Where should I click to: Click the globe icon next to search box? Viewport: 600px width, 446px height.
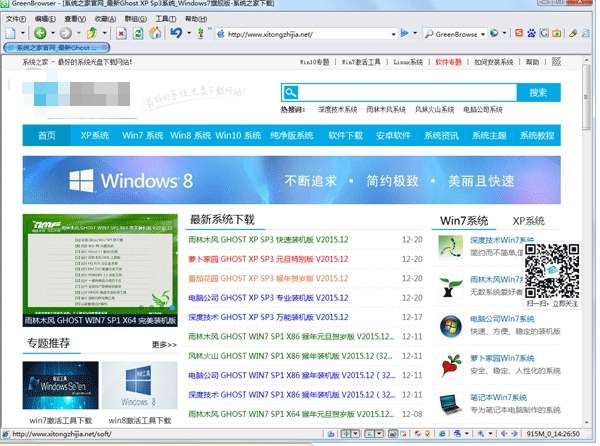click(x=494, y=33)
